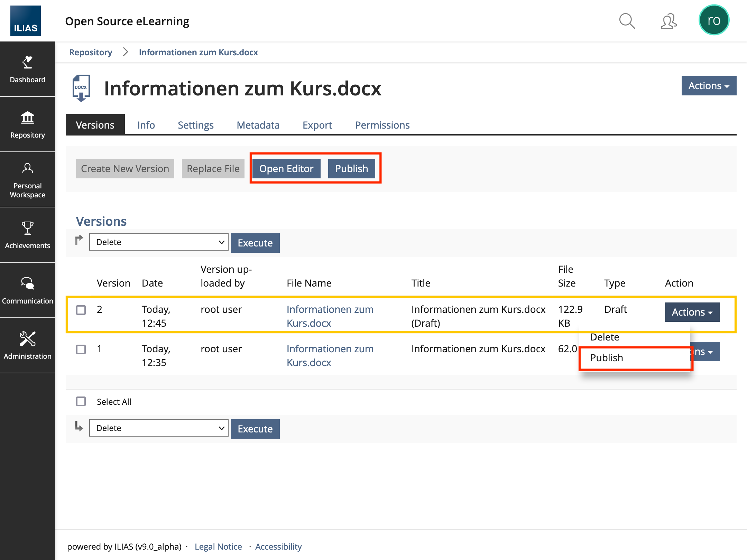747x560 pixels.
Task: Go to Dashboard in sidebar
Action: [x=27, y=69]
